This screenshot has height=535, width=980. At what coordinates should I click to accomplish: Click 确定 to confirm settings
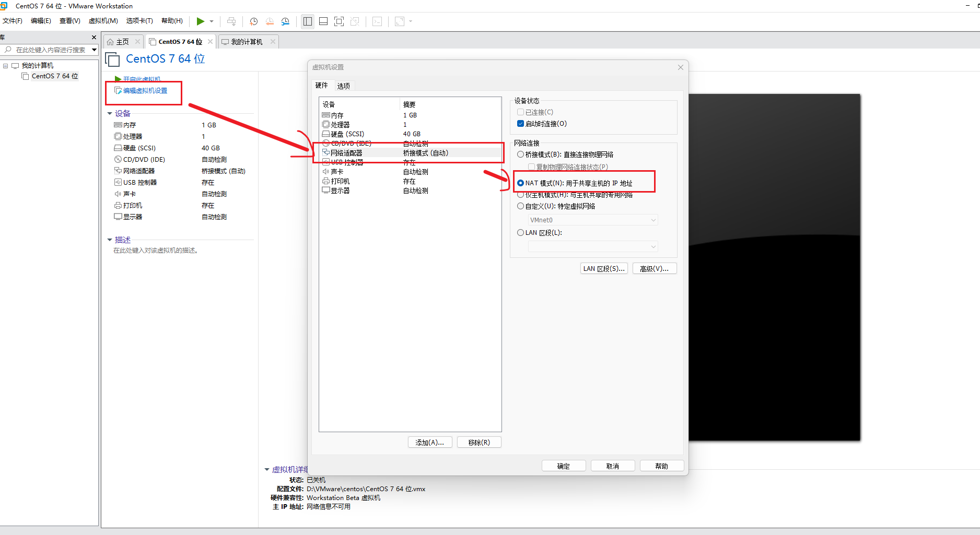click(x=564, y=466)
